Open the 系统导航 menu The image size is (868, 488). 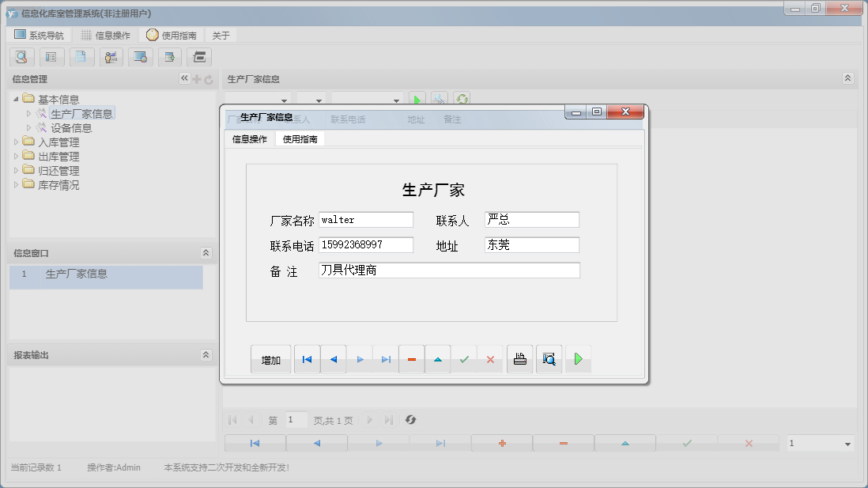(40, 34)
